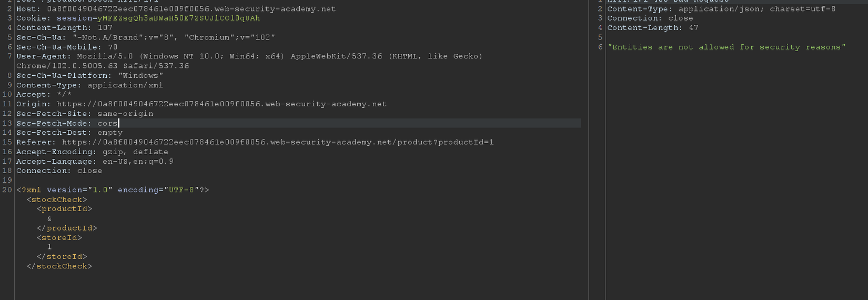The image size is (868, 300).
Task: Click the Origin header URL
Action: tap(221, 104)
